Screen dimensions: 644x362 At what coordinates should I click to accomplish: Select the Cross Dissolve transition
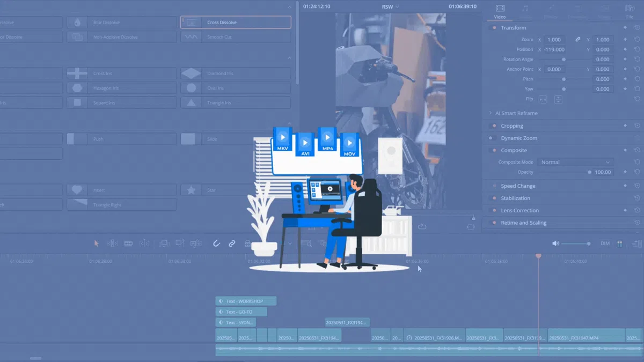coord(236,23)
